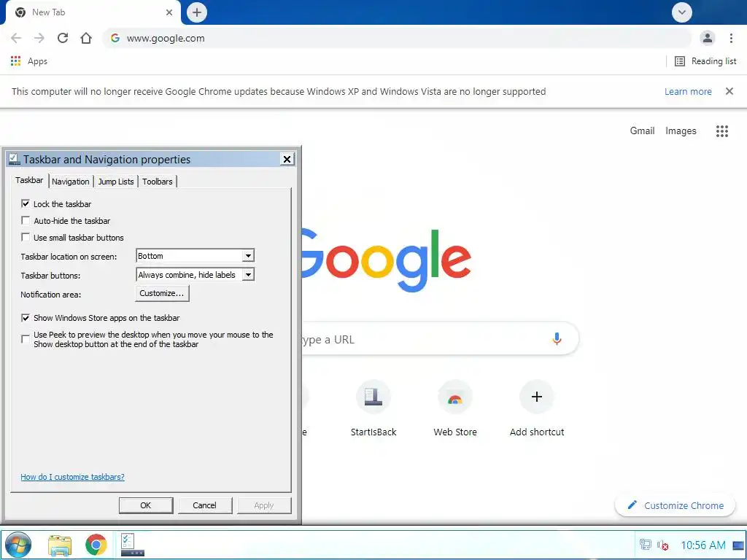747x560 pixels.
Task: Open a new tab with plus button
Action: click(197, 12)
